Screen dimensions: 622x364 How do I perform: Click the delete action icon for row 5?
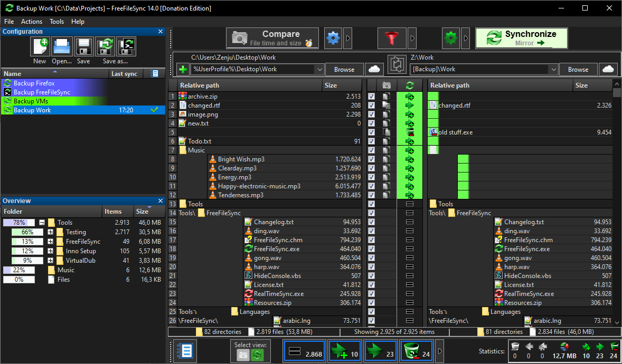coord(410,132)
